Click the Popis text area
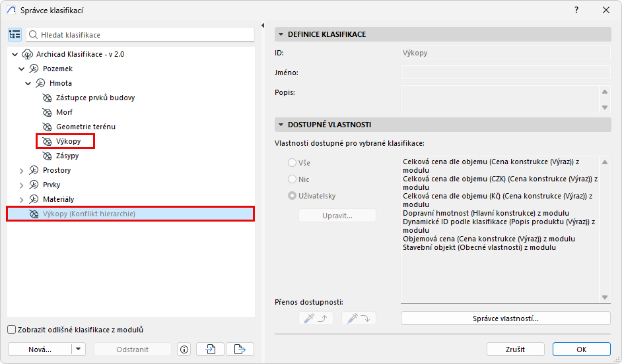The width and height of the screenshot is (622, 364). [x=500, y=99]
